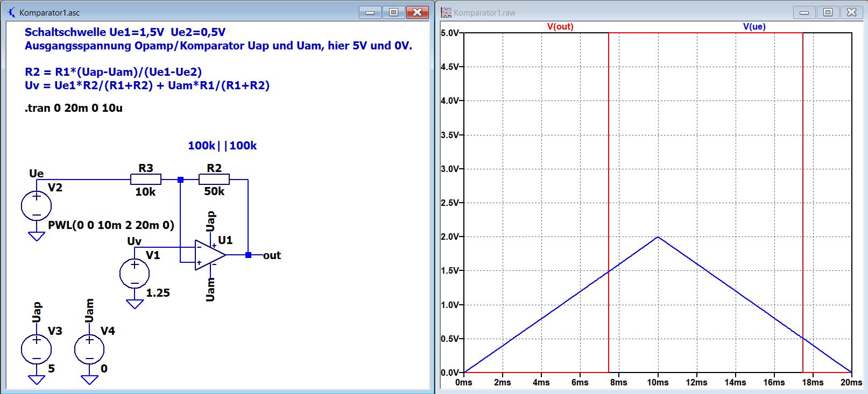This screenshot has height=394, width=868.
Task: Click the ground symbol below V1
Action: point(135,304)
